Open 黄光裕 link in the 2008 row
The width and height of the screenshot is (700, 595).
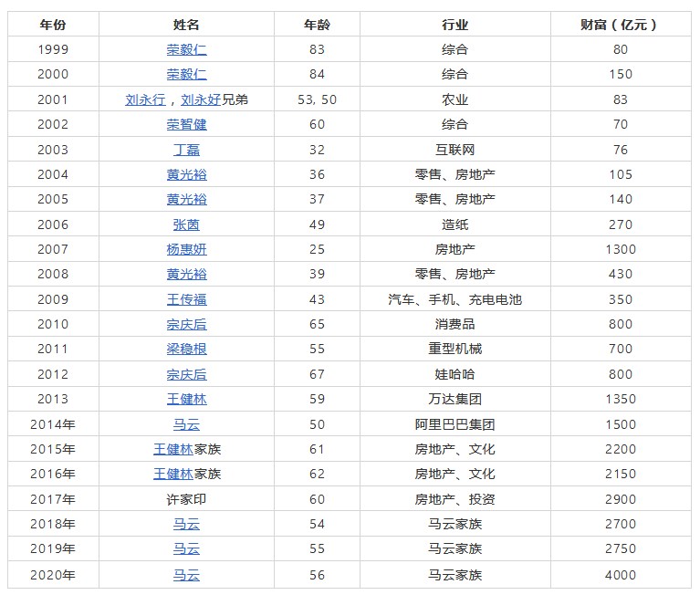click(x=186, y=274)
